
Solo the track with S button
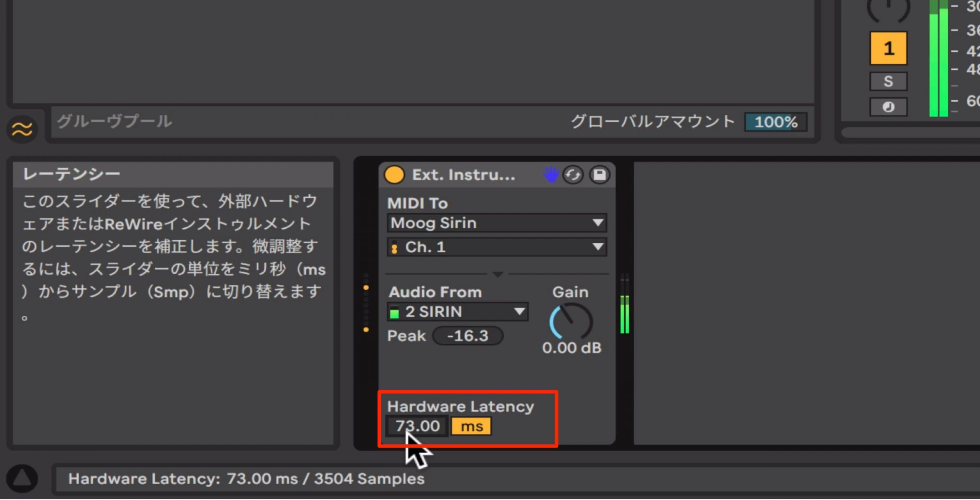click(x=888, y=81)
